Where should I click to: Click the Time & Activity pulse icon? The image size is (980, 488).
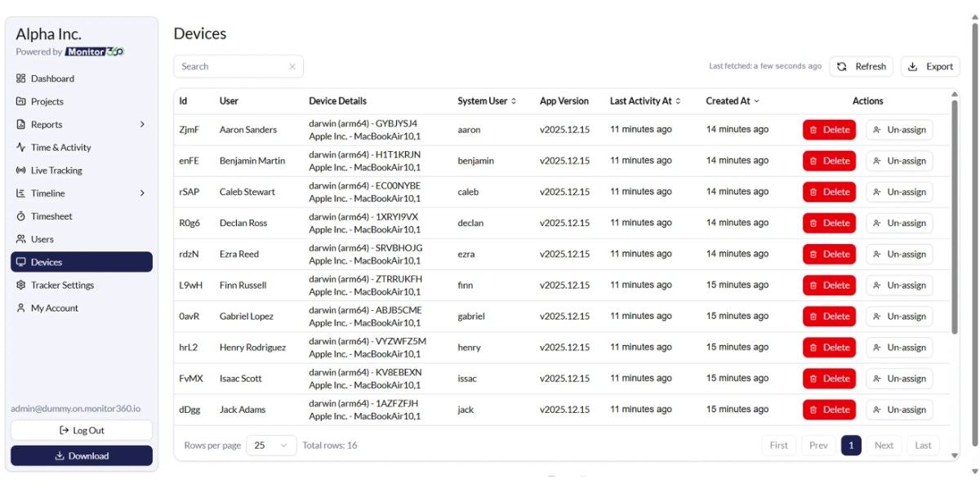21,148
